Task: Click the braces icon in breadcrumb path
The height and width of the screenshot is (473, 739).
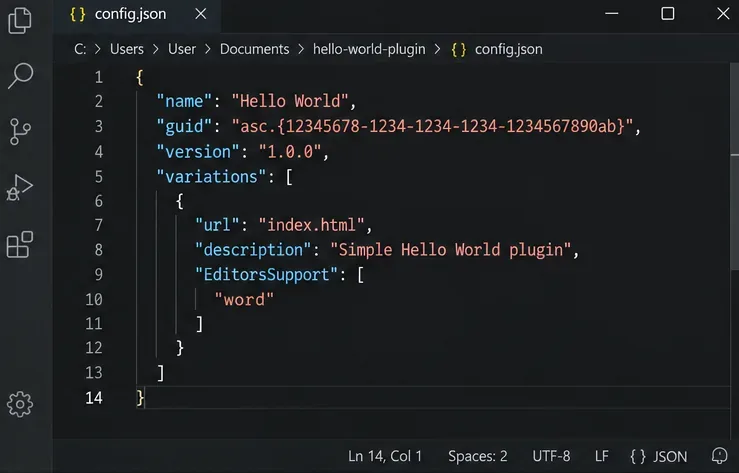Action: click(459, 49)
